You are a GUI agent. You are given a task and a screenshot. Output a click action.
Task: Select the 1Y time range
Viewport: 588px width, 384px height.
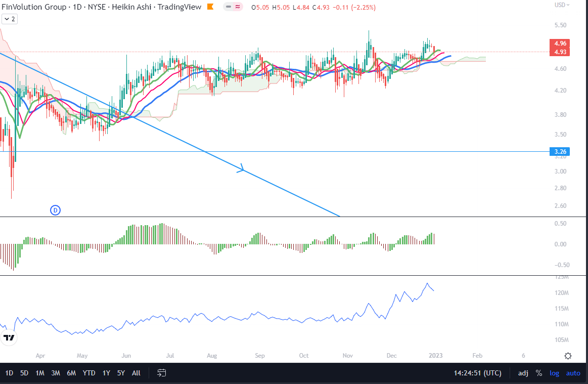point(107,373)
